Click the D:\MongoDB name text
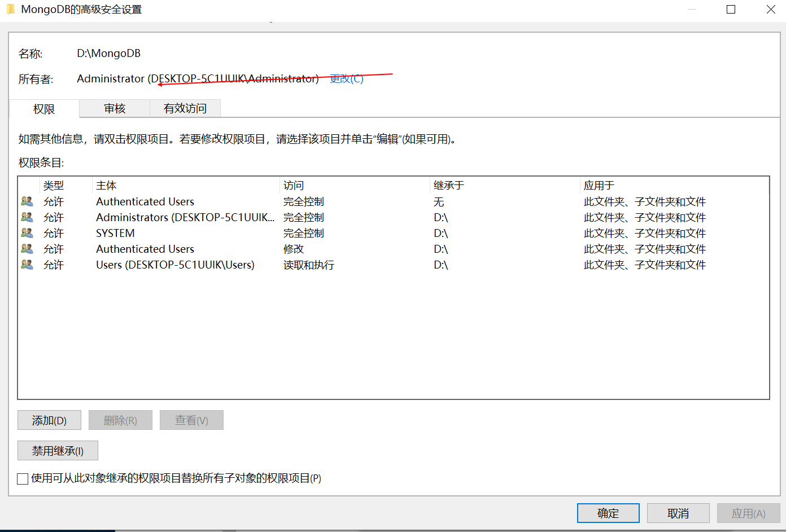 click(x=108, y=54)
